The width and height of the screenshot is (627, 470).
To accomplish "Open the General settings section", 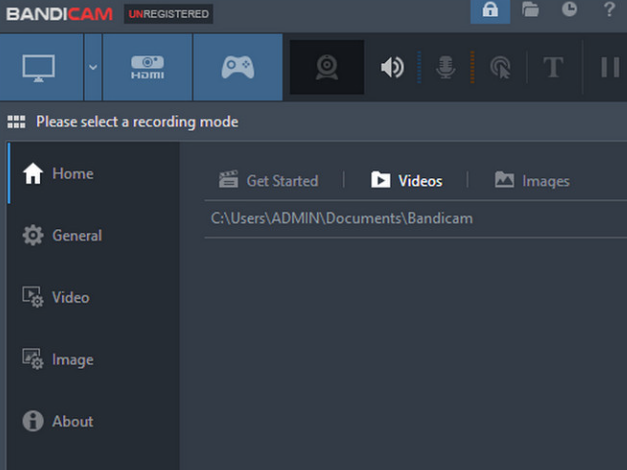I will point(93,236).
